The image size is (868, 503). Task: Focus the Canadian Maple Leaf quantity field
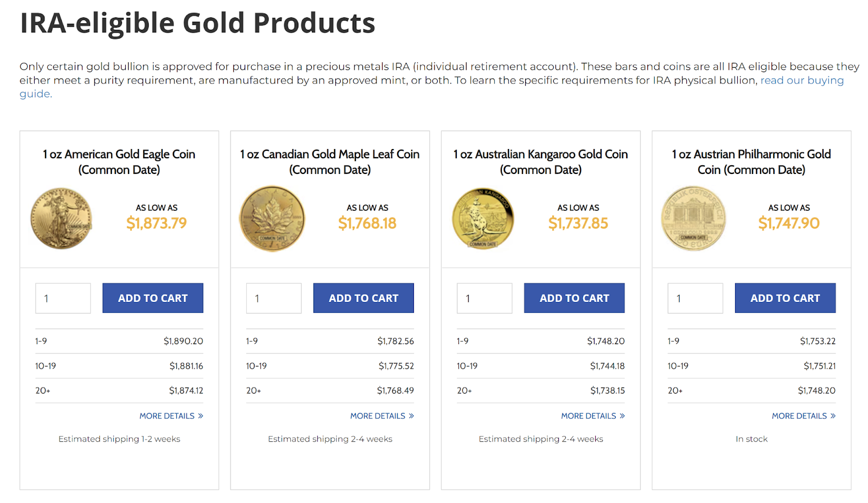click(273, 298)
